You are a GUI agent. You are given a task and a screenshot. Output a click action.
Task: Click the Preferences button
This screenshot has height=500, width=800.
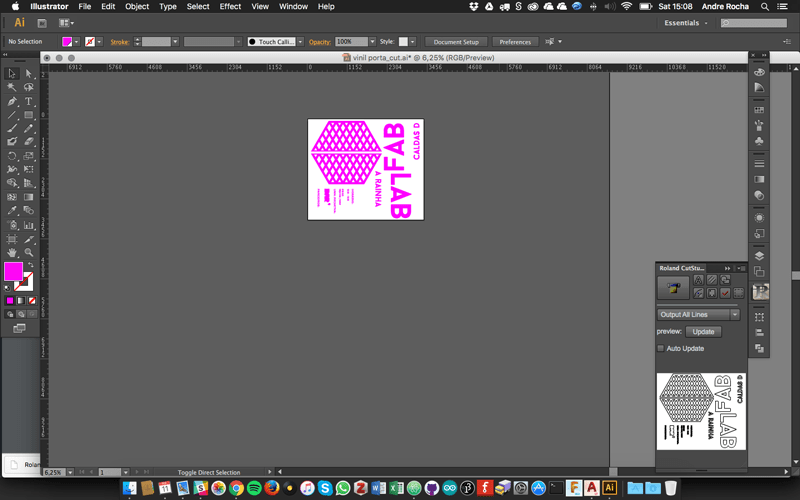(515, 42)
